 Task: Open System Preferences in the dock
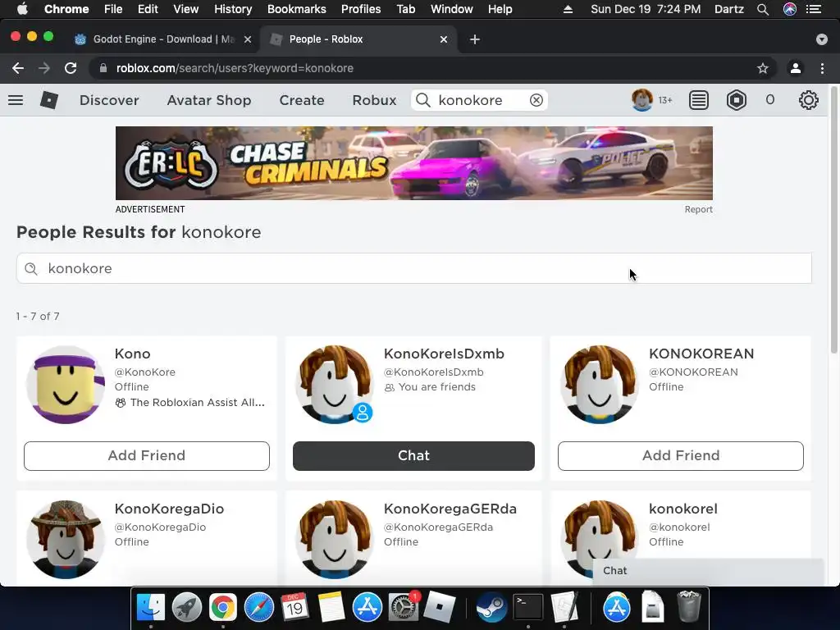pyautogui.click(x=403, y=608)
